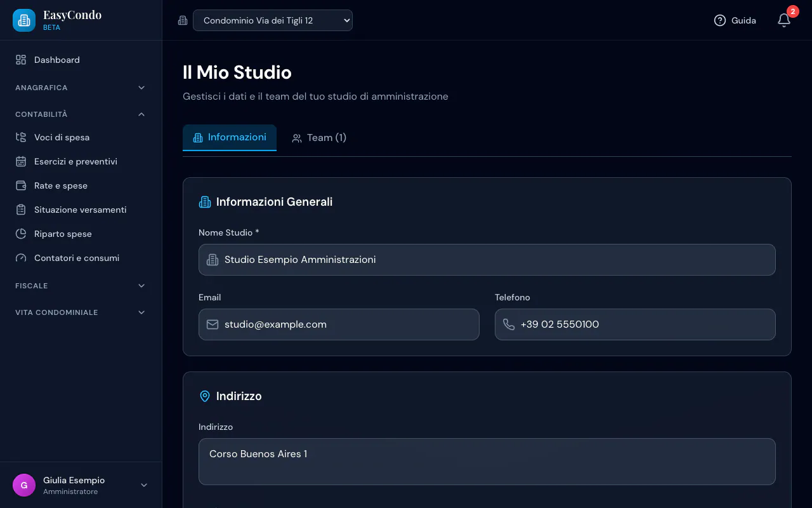
Task: Click the Telefono input field
Action: [x=635, y=324]
